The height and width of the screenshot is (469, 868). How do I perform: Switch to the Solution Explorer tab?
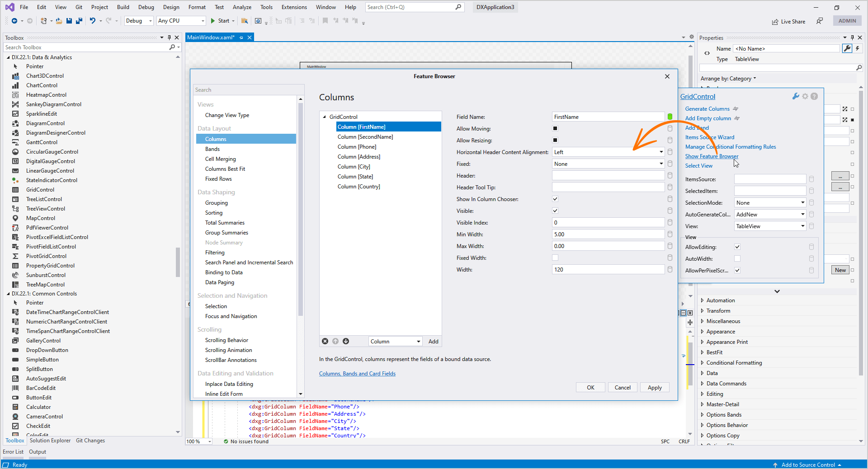click(x=50, y=441)
